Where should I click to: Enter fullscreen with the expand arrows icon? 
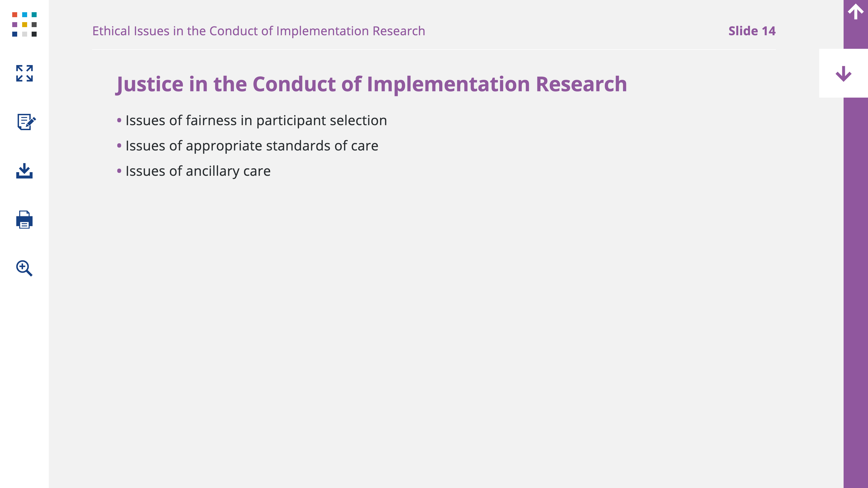click(x=24, y=73)
